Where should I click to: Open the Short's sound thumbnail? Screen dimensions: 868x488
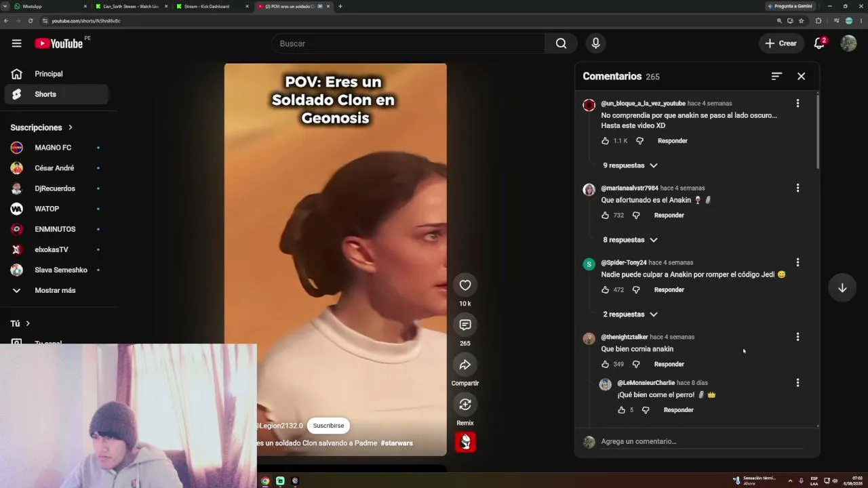pyautogui.click(x=465, y=442)
